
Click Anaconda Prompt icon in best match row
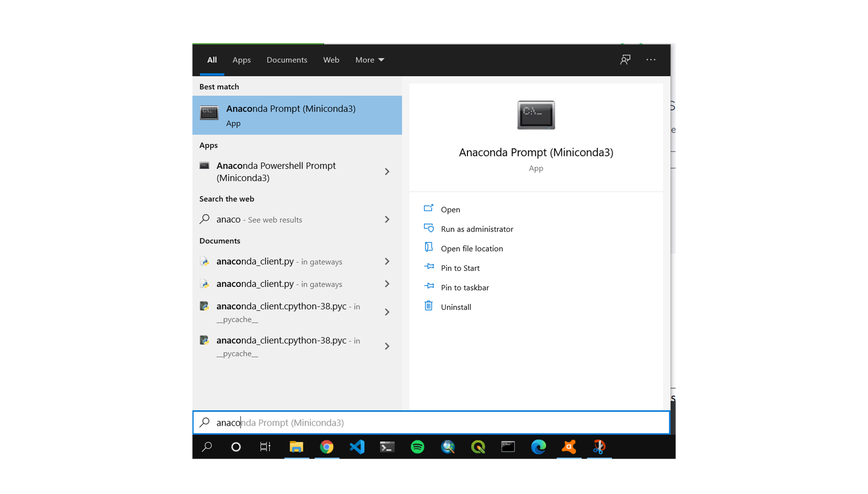click(x=209, y=113)
